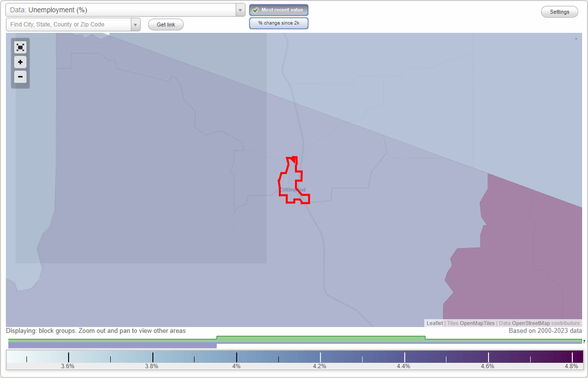Open the Data Unemployment (%) dropdown
Viewport: 588px width, 378px height.
pos(125,10)
